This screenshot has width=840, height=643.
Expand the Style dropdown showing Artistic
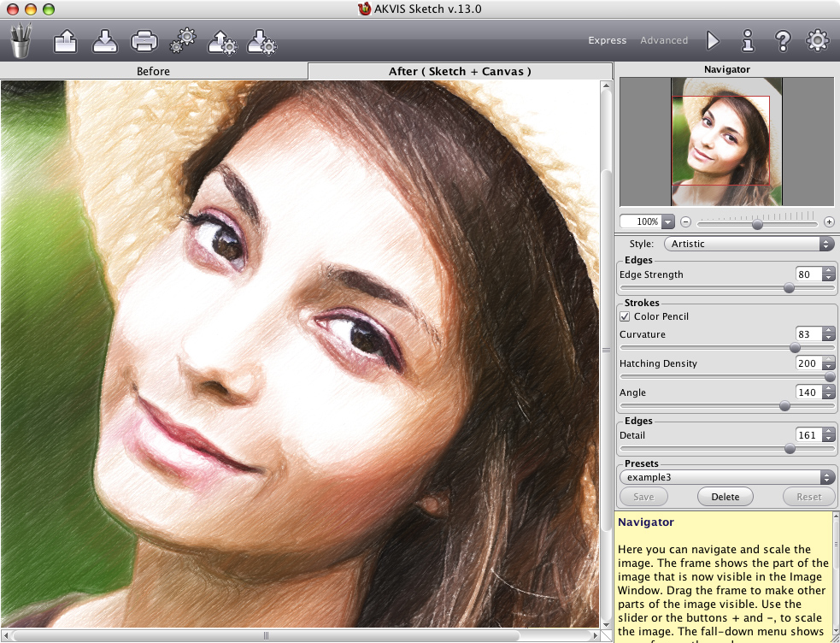749,244
